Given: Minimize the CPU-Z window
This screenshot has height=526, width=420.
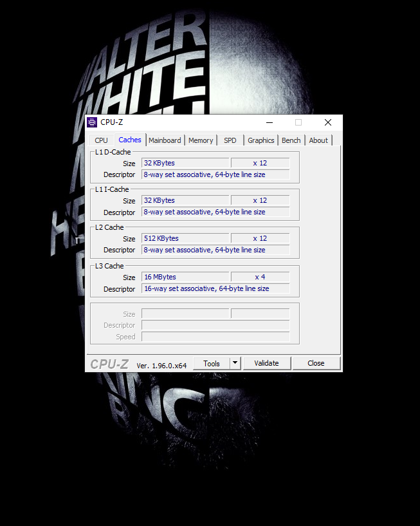Looking at the screenshot, I should point(269,122).
